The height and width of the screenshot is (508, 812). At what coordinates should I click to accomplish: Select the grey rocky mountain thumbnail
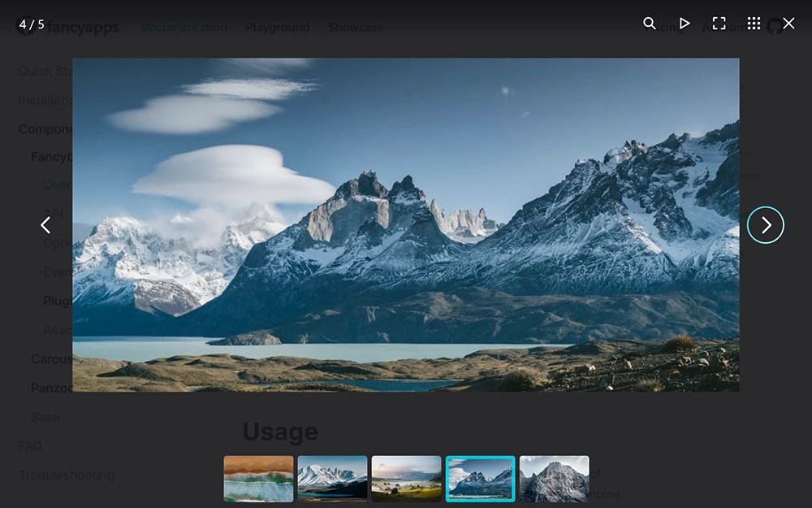pos(554,479)
